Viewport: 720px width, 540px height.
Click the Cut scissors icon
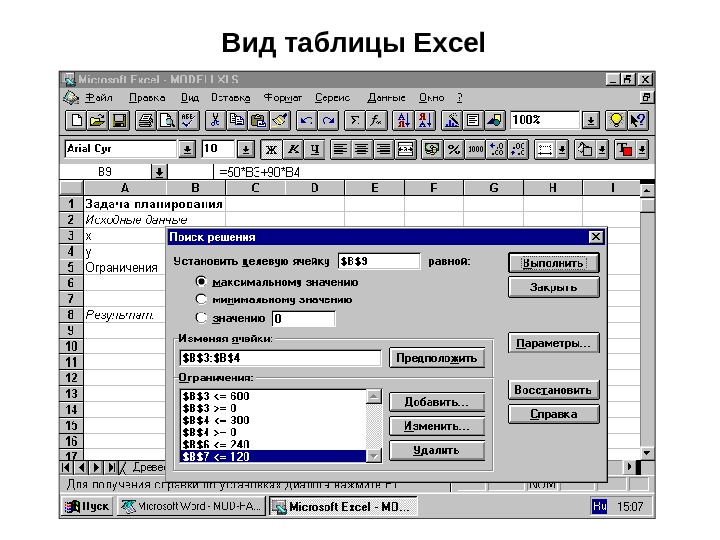click(215, 121)
